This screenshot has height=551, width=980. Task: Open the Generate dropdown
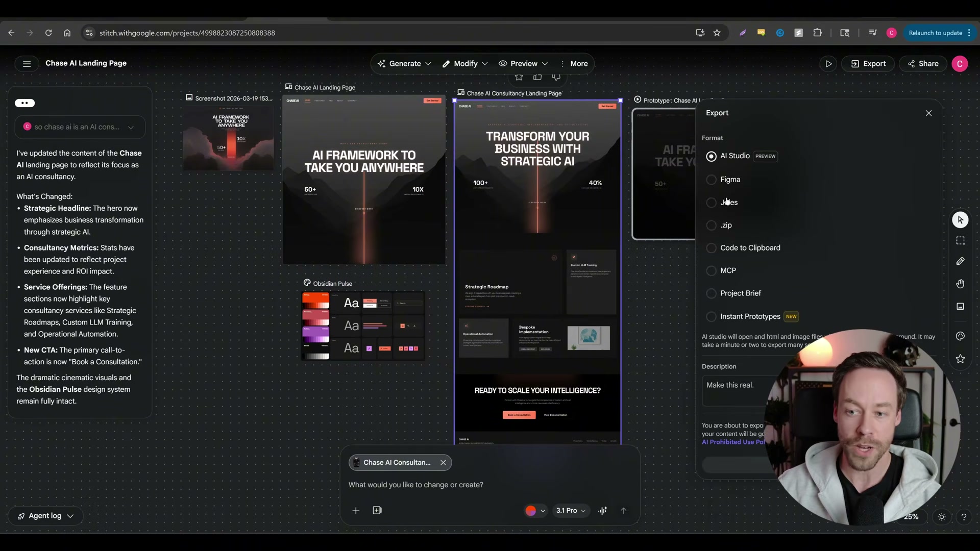click(x=404, y=64)
